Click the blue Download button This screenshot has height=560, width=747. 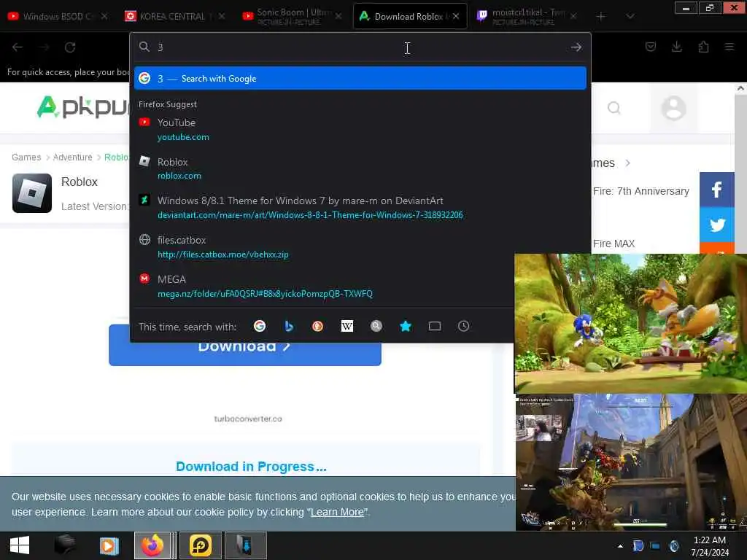245,345
